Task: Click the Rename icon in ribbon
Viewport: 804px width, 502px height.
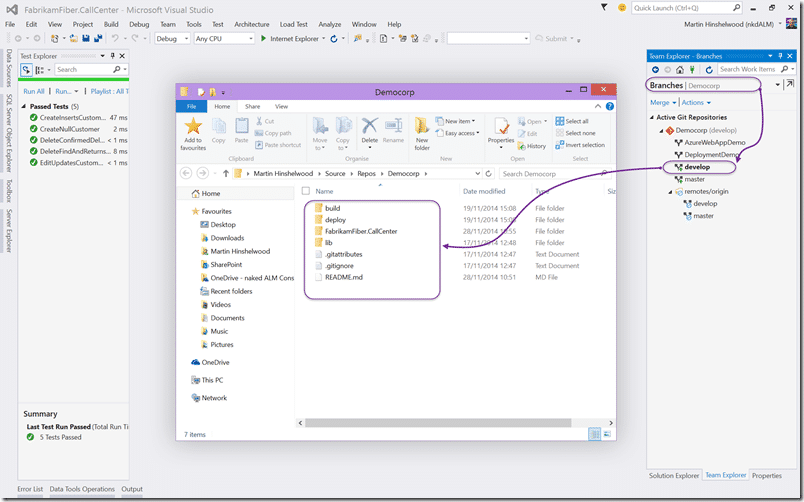Action: pos(393,126)
